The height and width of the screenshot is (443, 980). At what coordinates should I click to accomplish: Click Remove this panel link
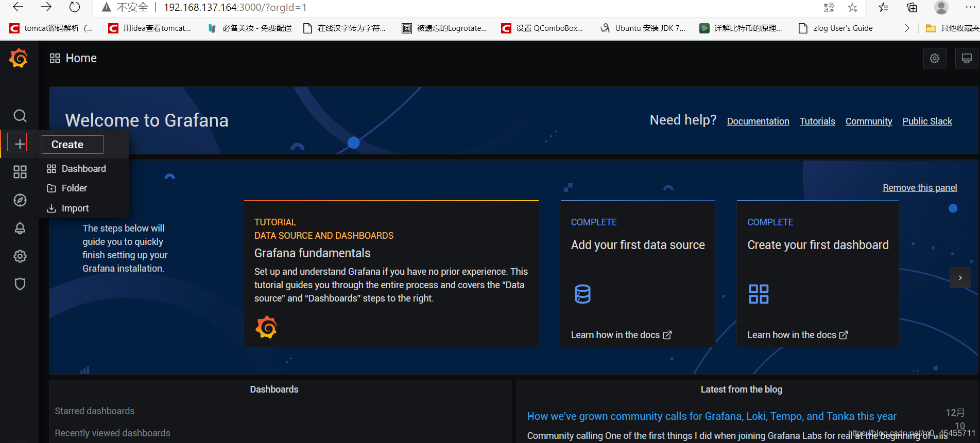pyautogui.click(x=920, y=188)
